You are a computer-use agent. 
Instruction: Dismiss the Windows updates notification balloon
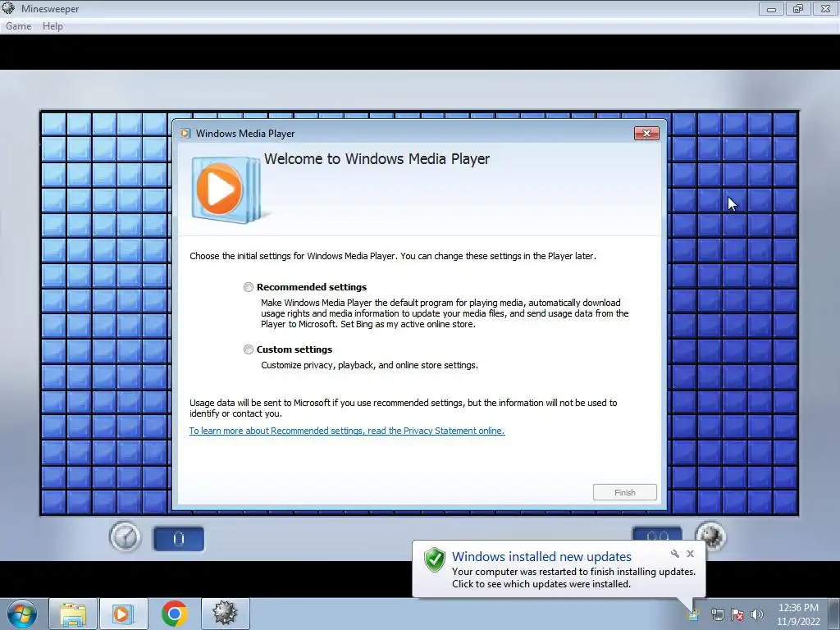click(x=690, y=554)
